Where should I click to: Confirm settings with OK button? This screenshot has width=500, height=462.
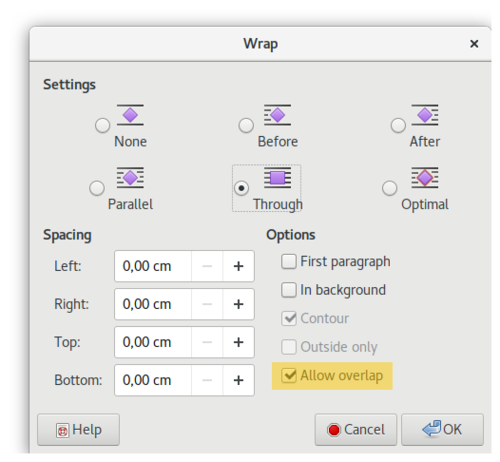(442, 430)
